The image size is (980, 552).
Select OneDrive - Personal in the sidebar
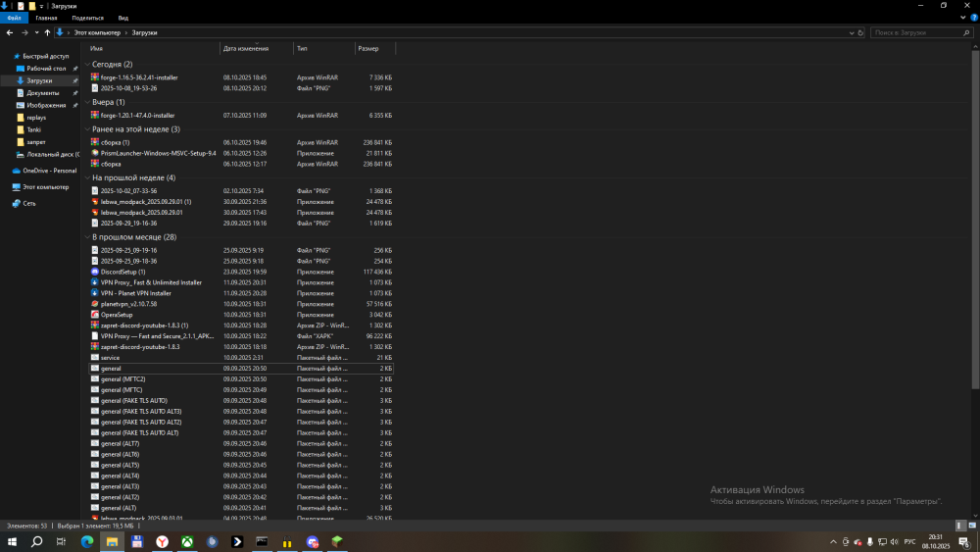pyautogui.click(x=49, y=170)
